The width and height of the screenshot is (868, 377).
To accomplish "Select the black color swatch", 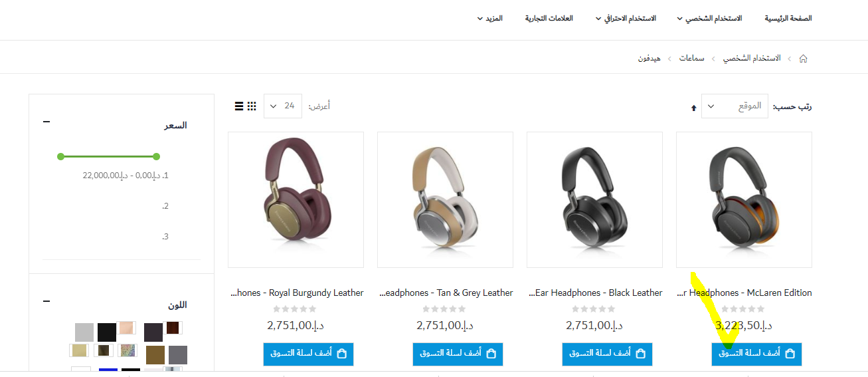I will pos(107,332).
